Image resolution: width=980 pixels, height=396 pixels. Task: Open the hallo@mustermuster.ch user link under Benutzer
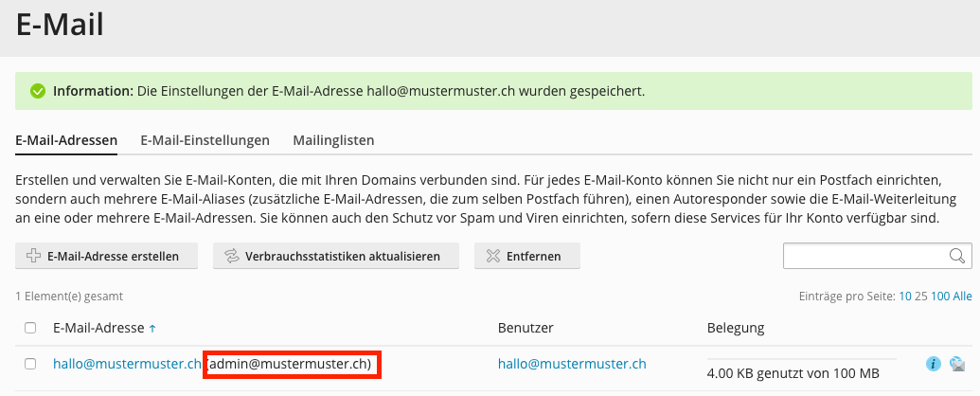click(x=572, y=364)
